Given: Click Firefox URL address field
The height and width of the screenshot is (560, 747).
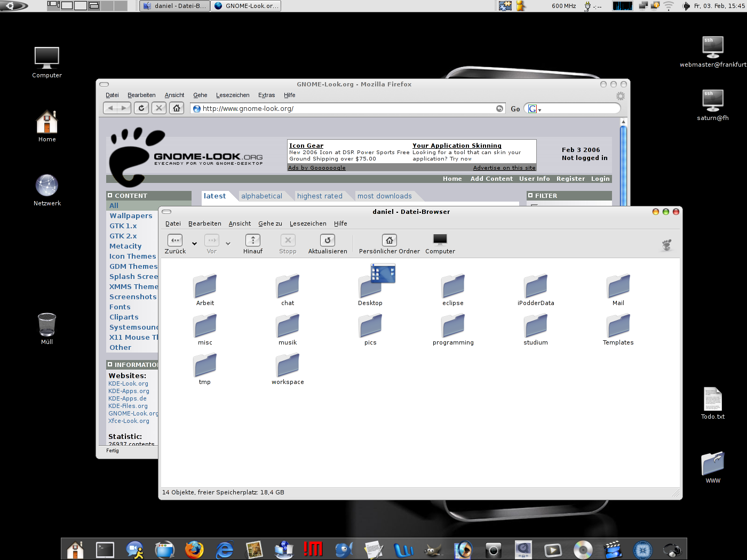Looking at the screenshot, I should click(x=348, y=108).
